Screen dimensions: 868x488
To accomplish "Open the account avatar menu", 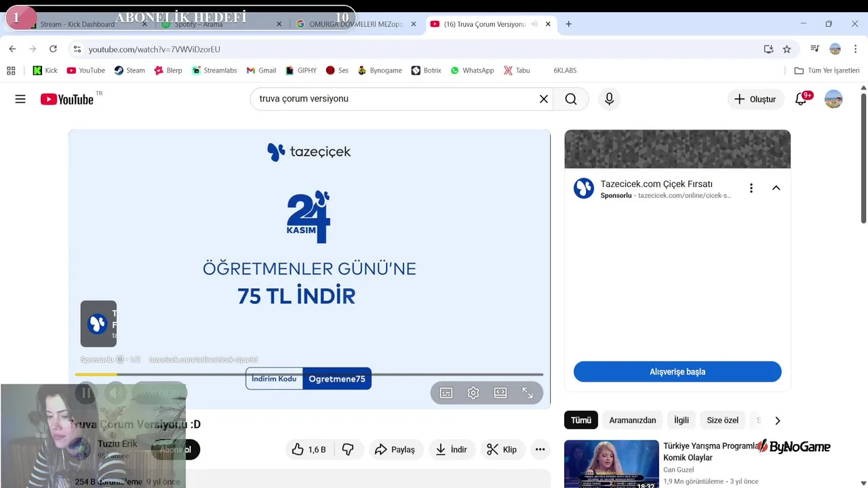I will (833, 99).
